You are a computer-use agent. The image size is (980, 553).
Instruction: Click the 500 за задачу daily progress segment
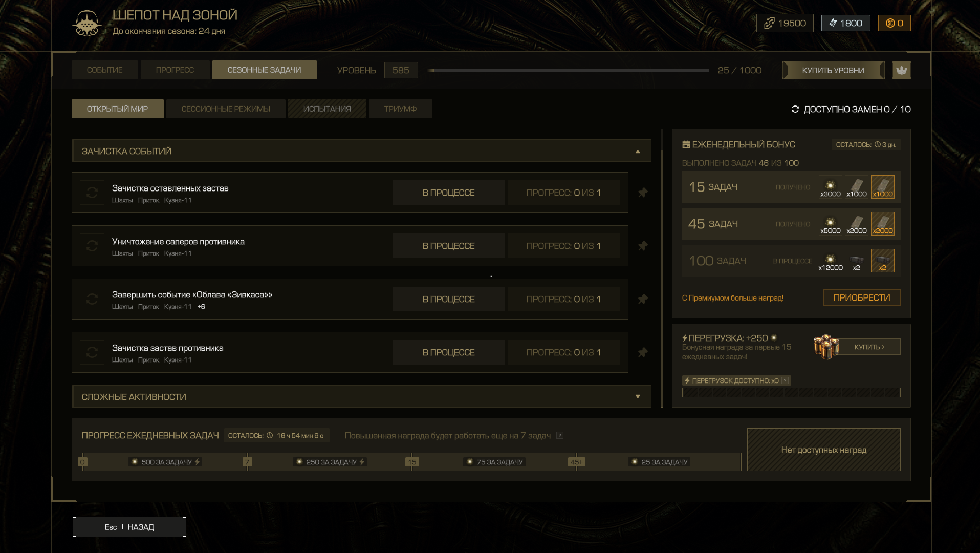pos(165,462)
